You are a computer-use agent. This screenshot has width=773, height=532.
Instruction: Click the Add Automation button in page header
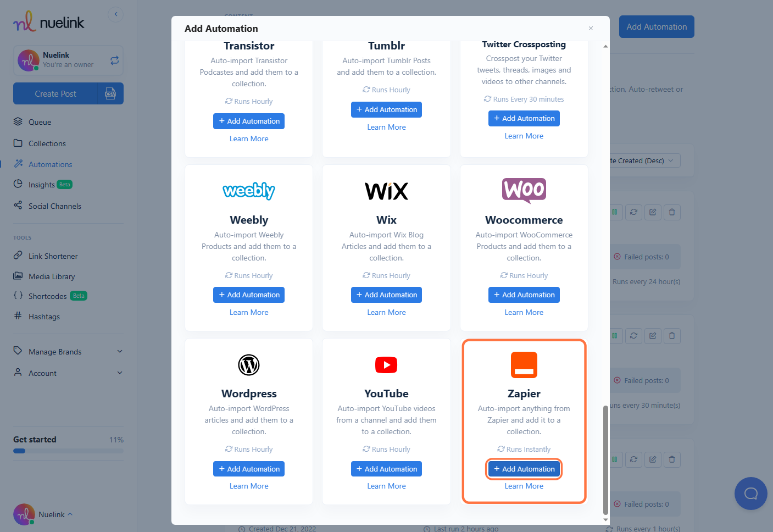(657, 26)
